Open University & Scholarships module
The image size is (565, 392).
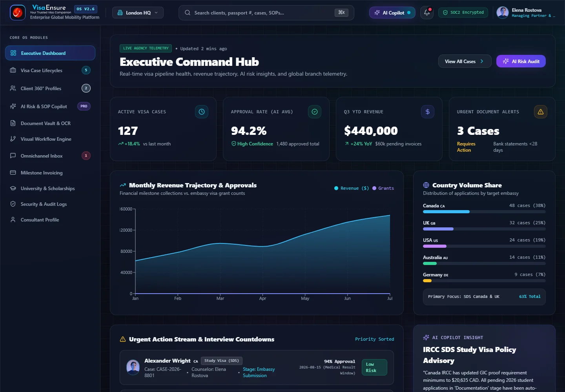50,188
